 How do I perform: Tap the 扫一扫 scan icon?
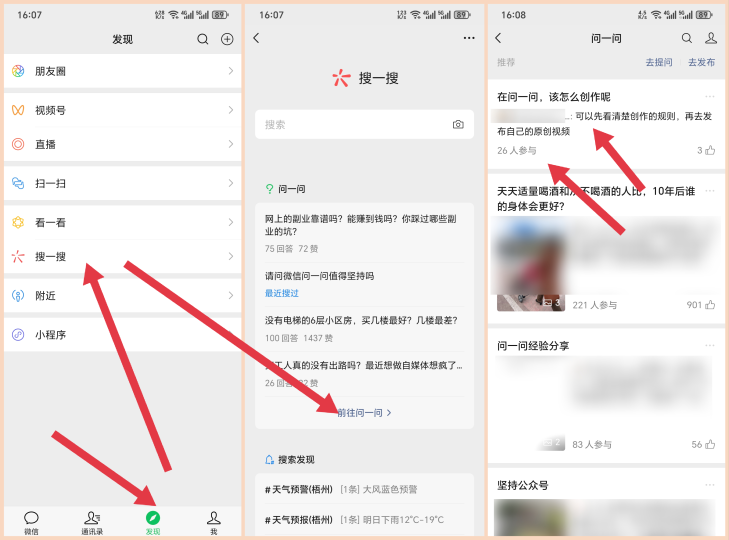point(18,183)
